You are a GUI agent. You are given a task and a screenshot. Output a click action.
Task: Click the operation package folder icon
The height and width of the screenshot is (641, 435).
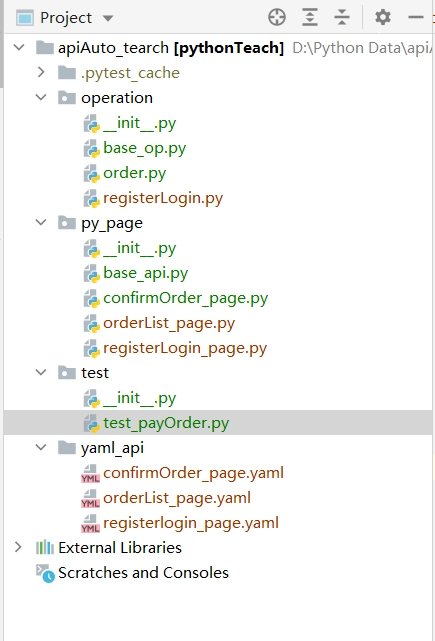click(67, 98)
